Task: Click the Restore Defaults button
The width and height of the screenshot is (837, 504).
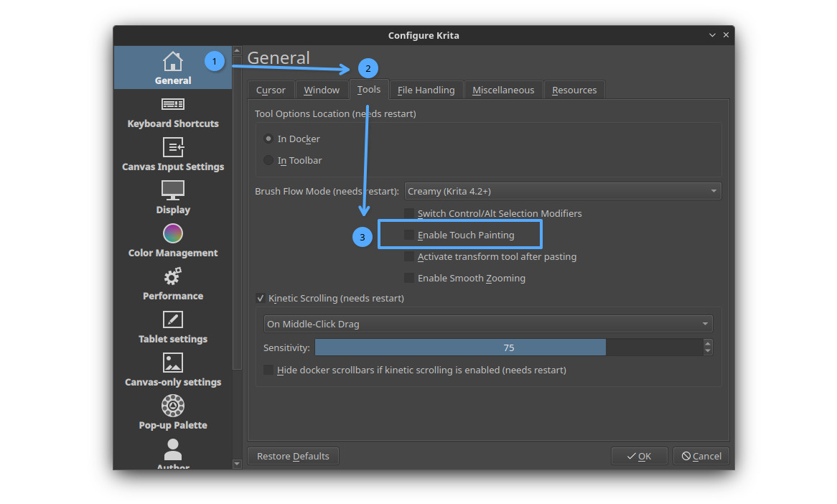Action: pos(293,456)
